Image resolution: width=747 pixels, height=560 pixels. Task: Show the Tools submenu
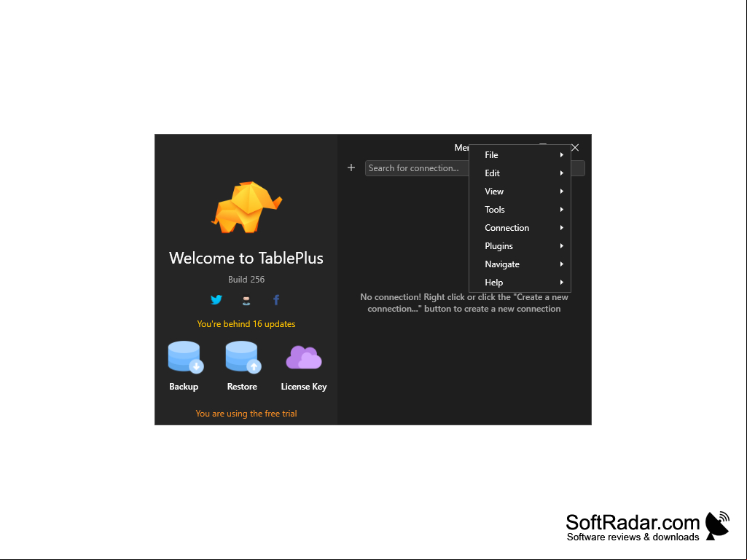(x=520, y=210)
